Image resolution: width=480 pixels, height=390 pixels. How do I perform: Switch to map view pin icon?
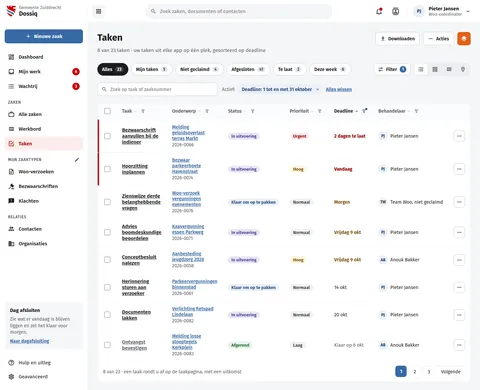point(463,69)
